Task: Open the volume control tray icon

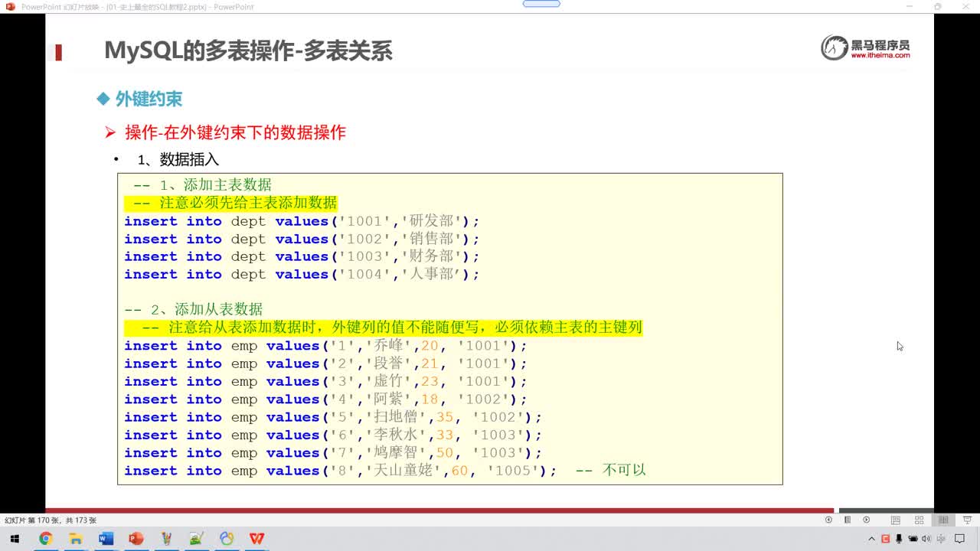Action: (926, 539)
